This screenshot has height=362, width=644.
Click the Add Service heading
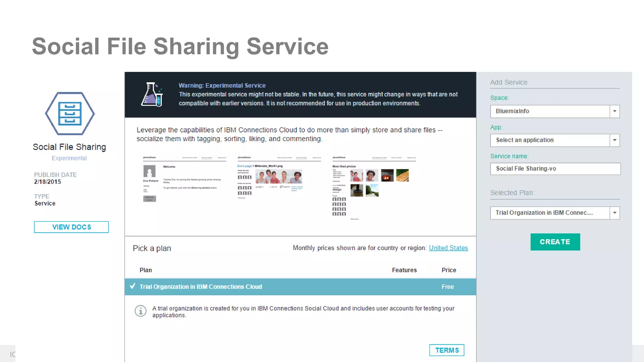[x=508, y=82]
